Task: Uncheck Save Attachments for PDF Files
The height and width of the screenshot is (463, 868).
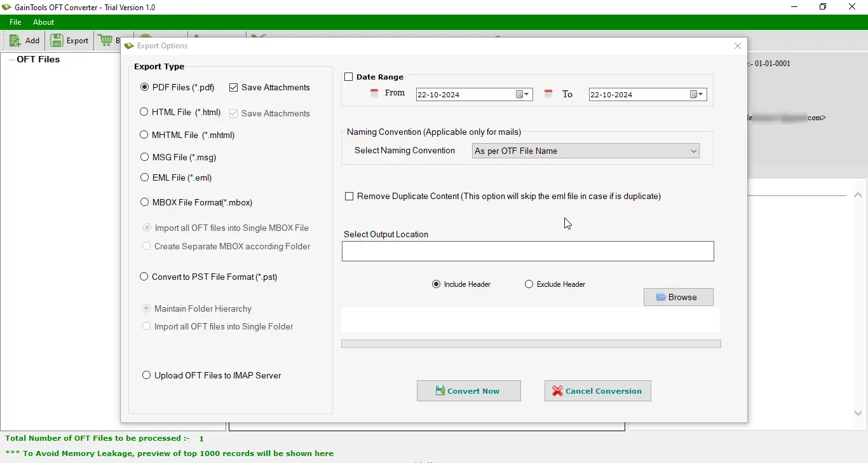Action: coord(234,88)
